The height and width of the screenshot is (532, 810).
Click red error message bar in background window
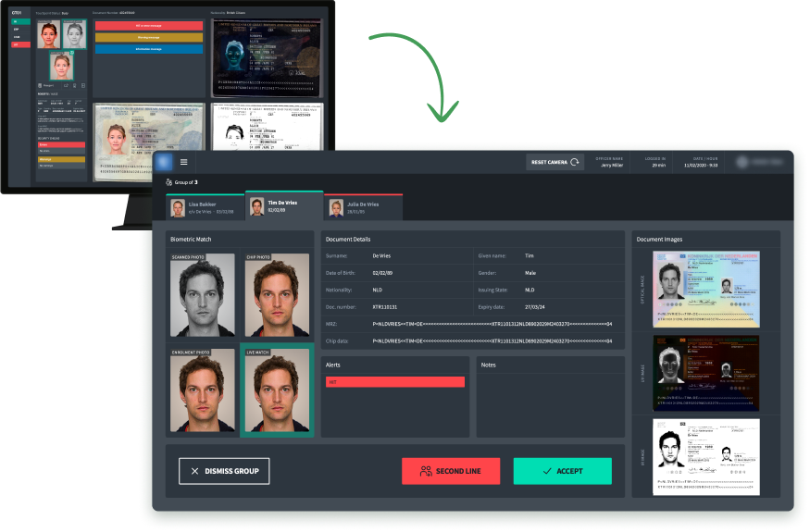[x=149, y=26]
